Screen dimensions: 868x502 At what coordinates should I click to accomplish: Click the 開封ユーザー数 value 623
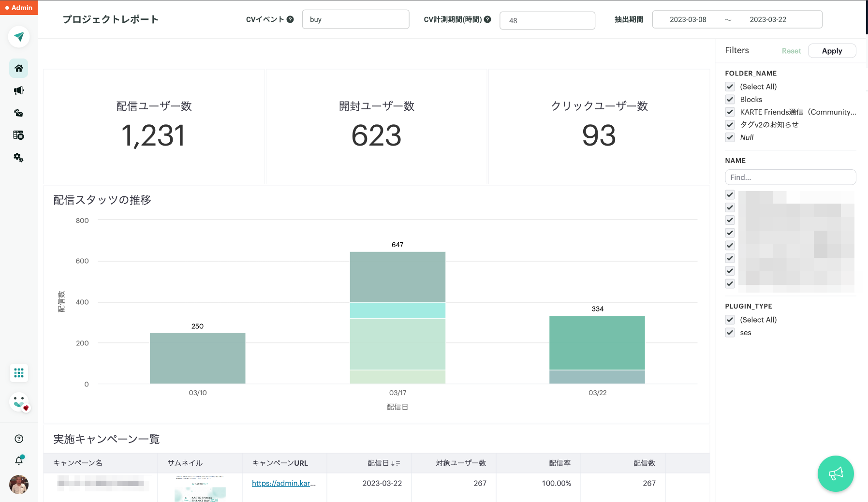click(x=376, y=135)
